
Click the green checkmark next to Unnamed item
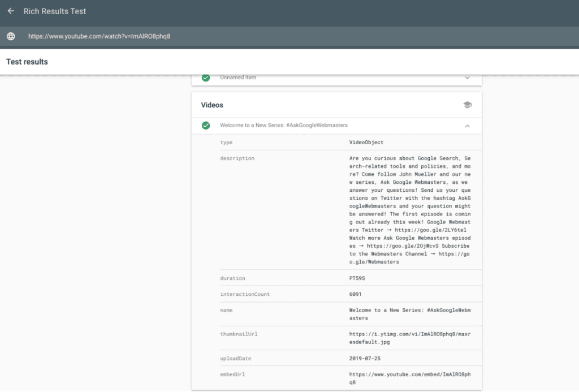(x=206, y=77)
